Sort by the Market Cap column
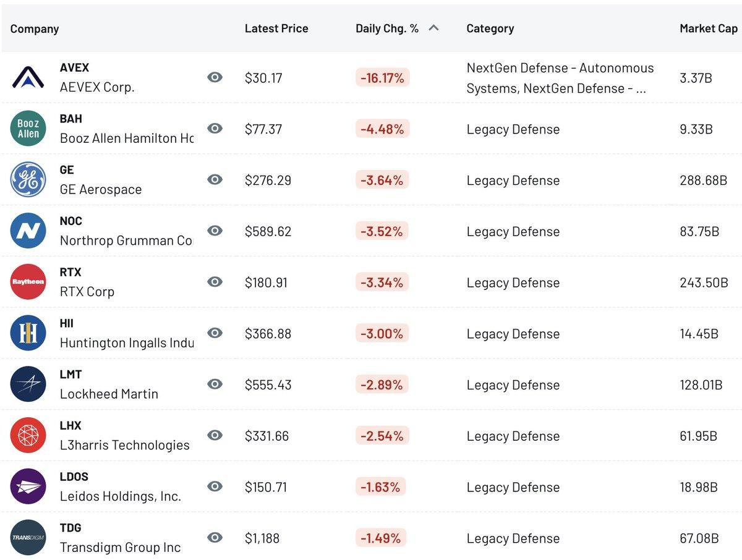The width and height of the screenshot is (742, 560). coord(708,28)
